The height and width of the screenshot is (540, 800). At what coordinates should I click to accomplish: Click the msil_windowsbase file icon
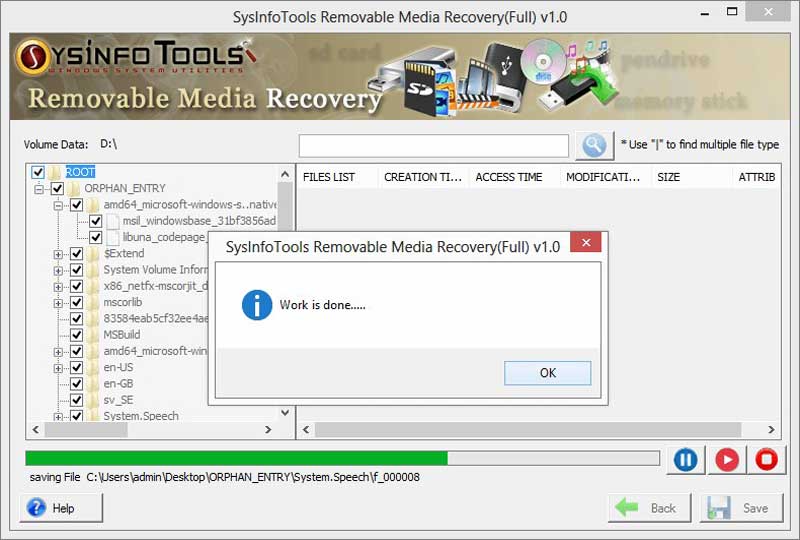tap(113, 221)
